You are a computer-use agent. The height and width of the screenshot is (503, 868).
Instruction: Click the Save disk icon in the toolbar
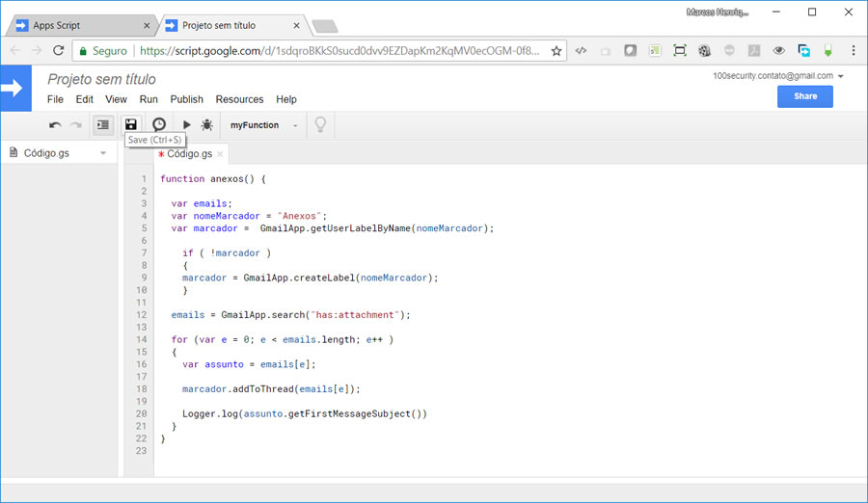click(130, 124)
